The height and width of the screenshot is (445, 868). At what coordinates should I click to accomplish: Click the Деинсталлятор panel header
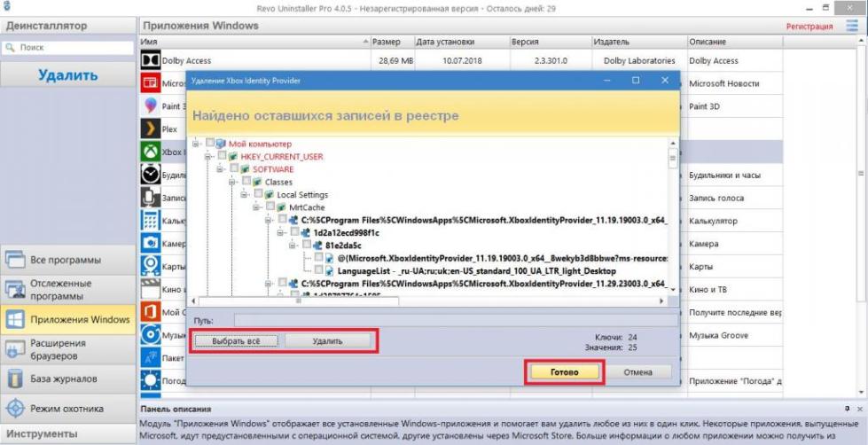(68, 26)
